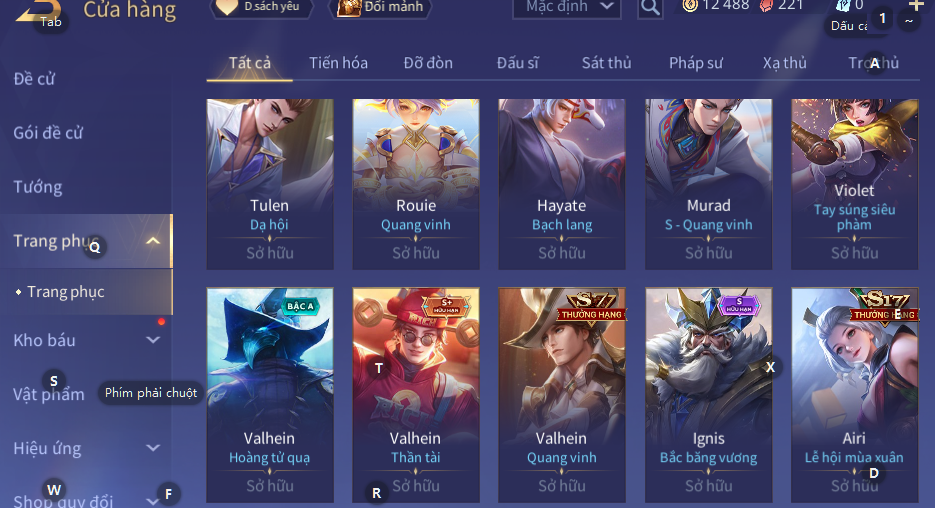Screen dimensions: 935x508
Task: Click the blue gem voucher icon
Action: pos(843,6)
